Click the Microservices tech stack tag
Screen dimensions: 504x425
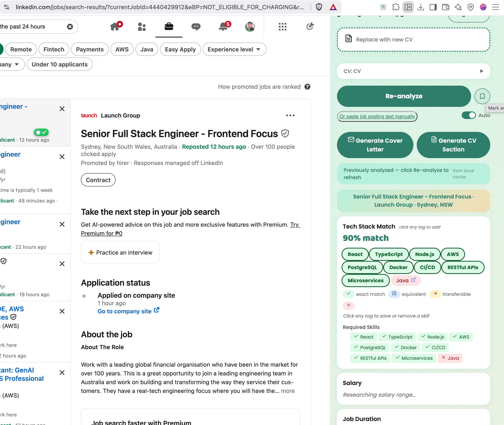366,280
